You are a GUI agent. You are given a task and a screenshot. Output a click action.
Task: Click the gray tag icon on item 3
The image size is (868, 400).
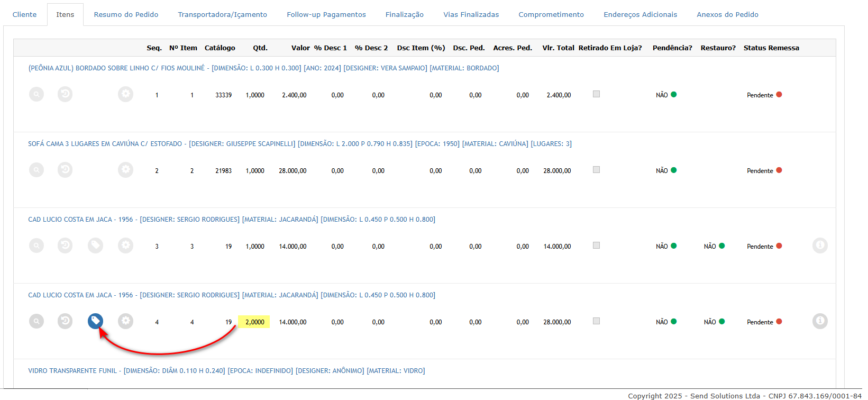pyautogui.click(x=95, y=246)
